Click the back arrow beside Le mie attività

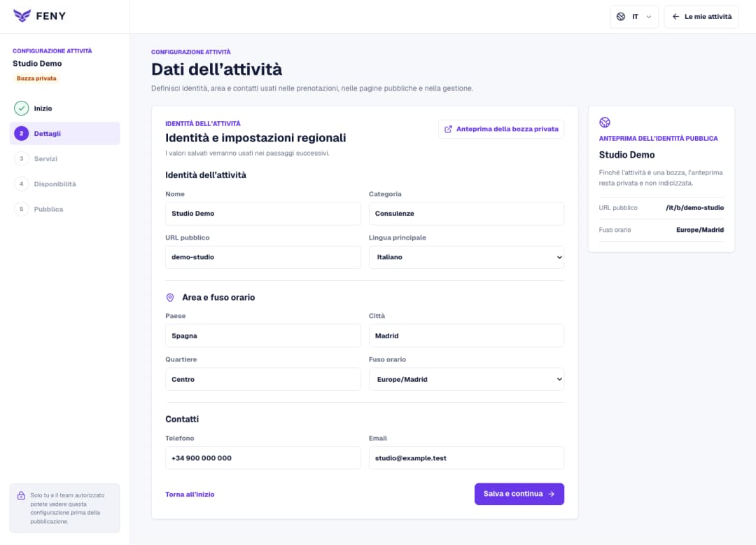point(675,16)
